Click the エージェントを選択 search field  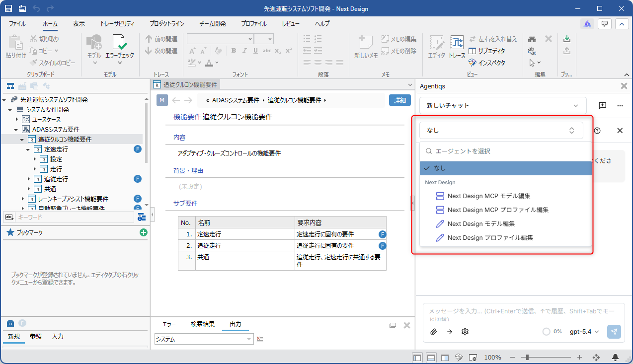(506, 151)
